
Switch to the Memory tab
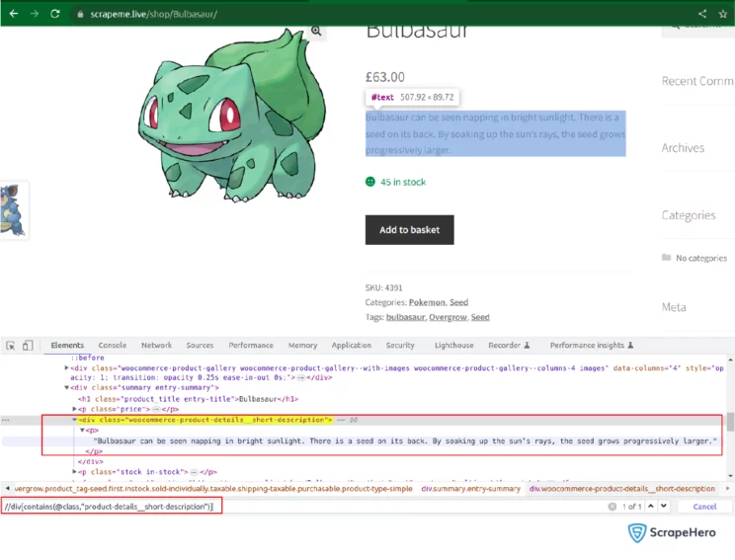tap(303, 346)
